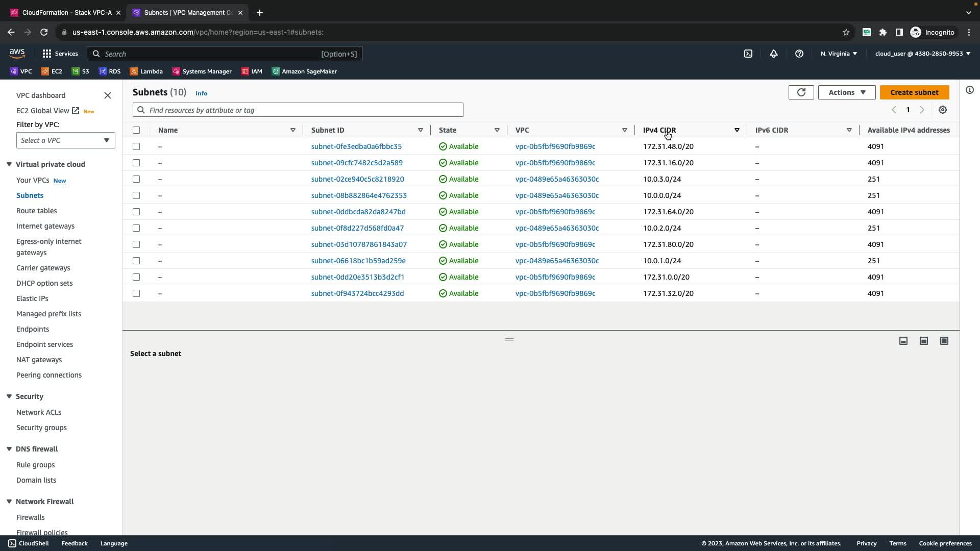Open the Filter by VPC dropdown
980x551 pixels.
65,140
